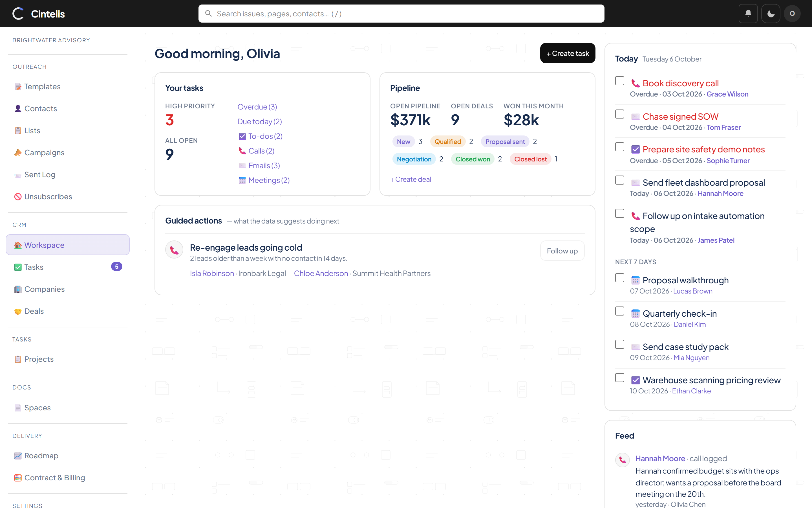812x508 pixels.
Task: Click the Create task button
Action: pyautogui.click(x=567, y=53)
